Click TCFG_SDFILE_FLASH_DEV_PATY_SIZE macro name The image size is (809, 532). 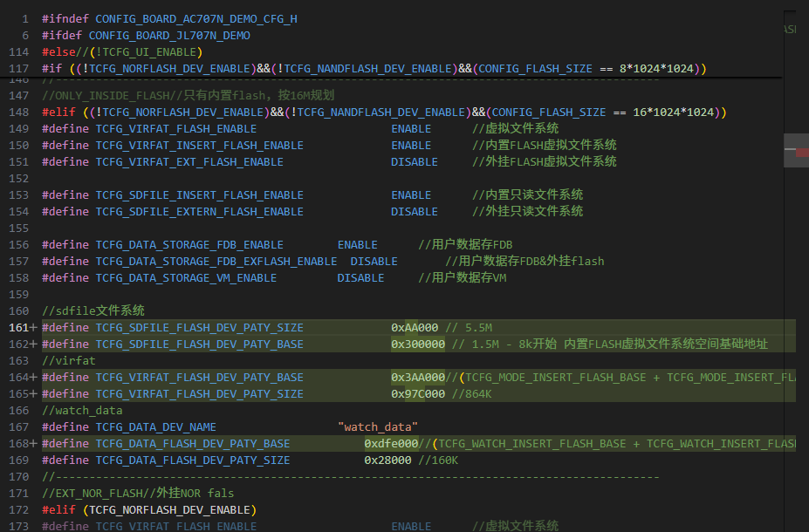click(x=200, y=327)
